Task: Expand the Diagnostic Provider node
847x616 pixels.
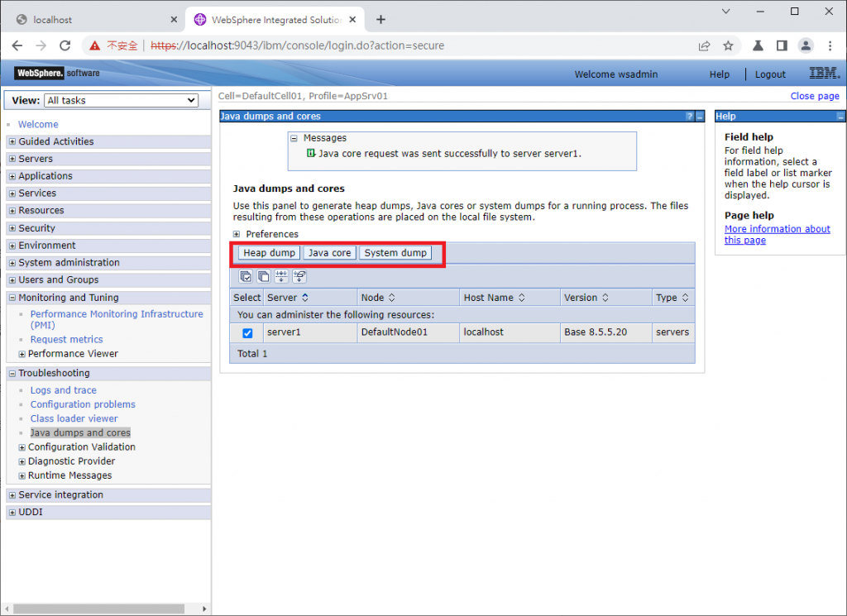Action: click(22, 461)
